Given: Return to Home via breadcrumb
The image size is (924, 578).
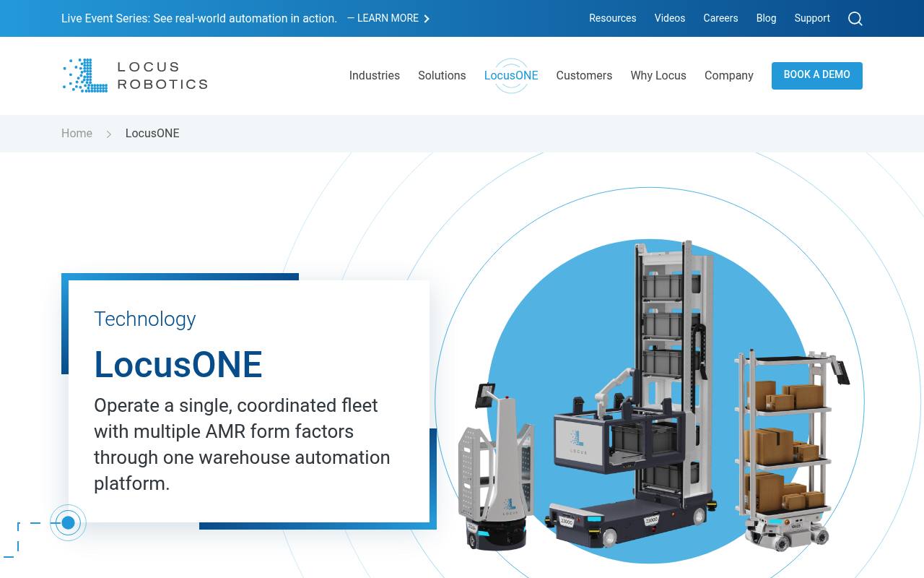Looking at the screenshot, I should click(x=77, y=134).
